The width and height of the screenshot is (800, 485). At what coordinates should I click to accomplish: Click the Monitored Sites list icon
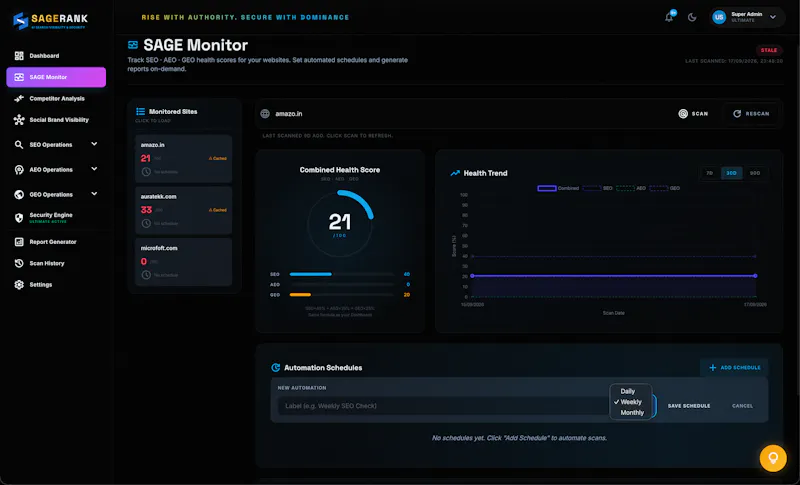140,111
